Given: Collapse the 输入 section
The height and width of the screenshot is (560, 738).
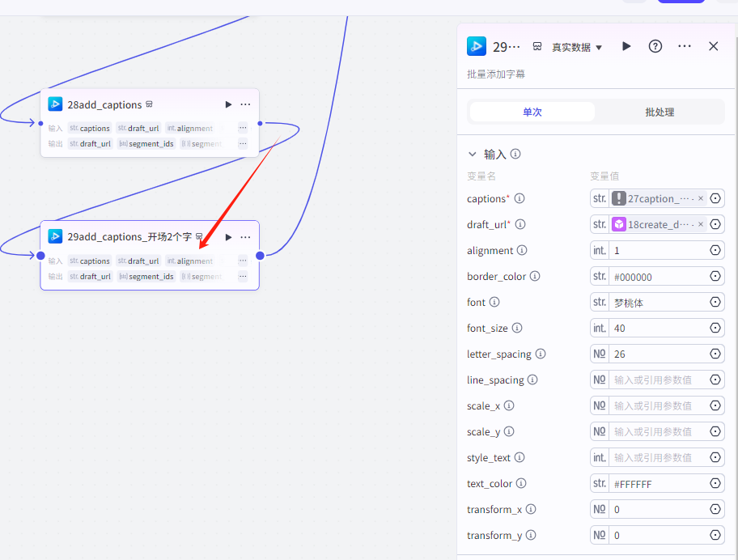Looking at the screenshot, I should pyautogui.click(x=473, y=154).
